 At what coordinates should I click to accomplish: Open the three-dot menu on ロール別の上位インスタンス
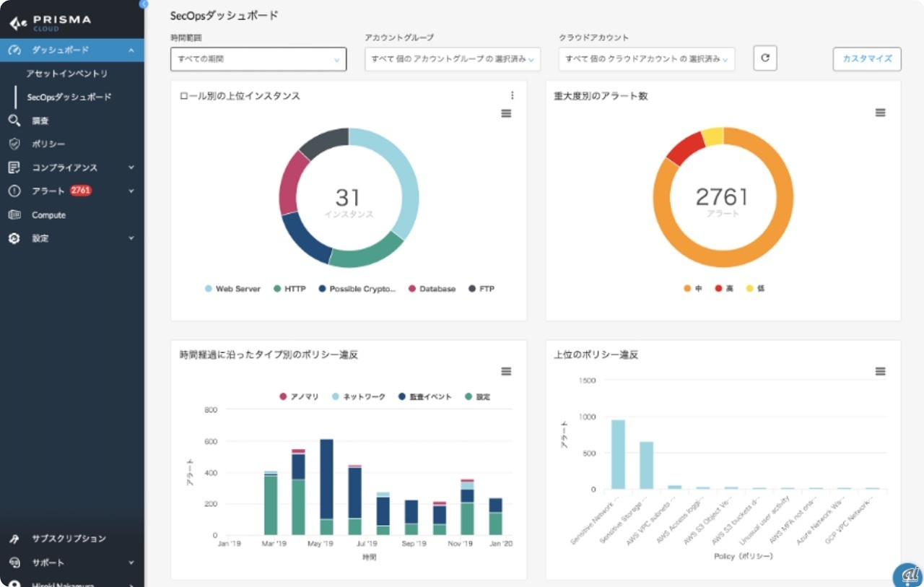point(512,95)
